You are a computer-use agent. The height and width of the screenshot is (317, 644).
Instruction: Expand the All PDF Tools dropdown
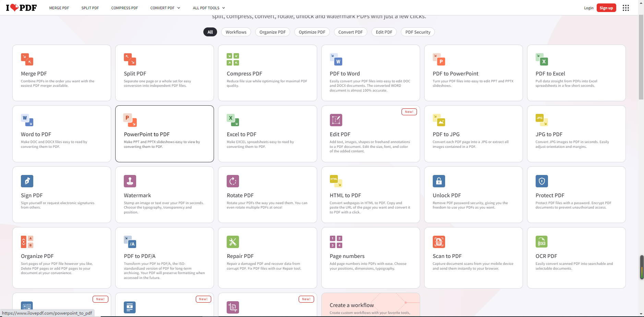[x=209, y=8]
